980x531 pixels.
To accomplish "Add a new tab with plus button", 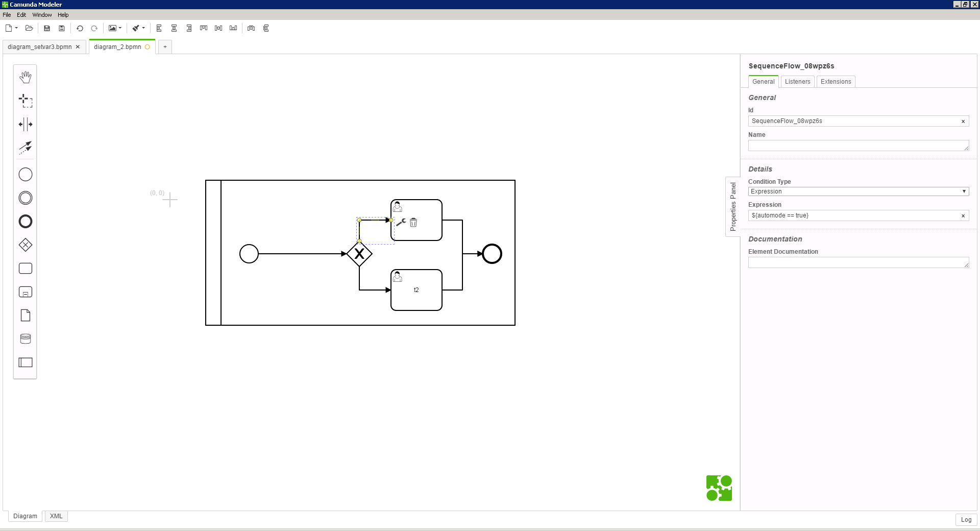I will (165, 47).
